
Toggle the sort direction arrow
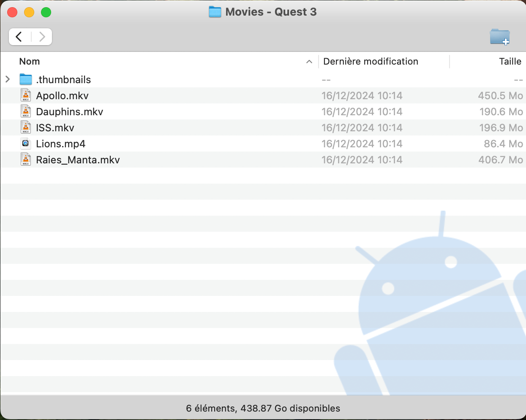[x=309, y=62]
